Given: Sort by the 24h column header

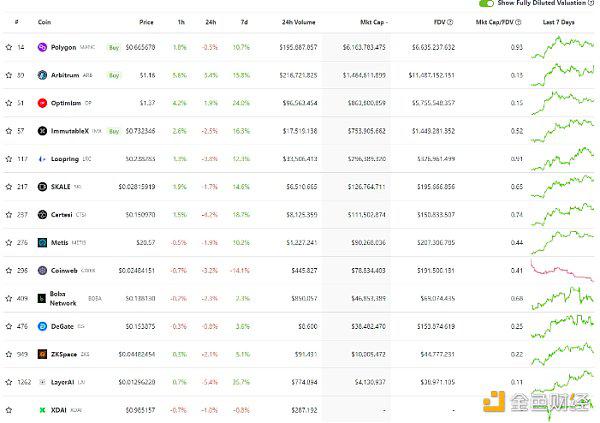Looking at the screenshot, I should 211,22.
